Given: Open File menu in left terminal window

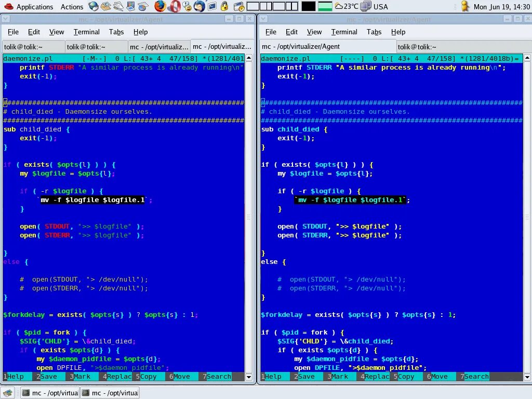Looking at the screenshot, I should [x=13, y=32].
